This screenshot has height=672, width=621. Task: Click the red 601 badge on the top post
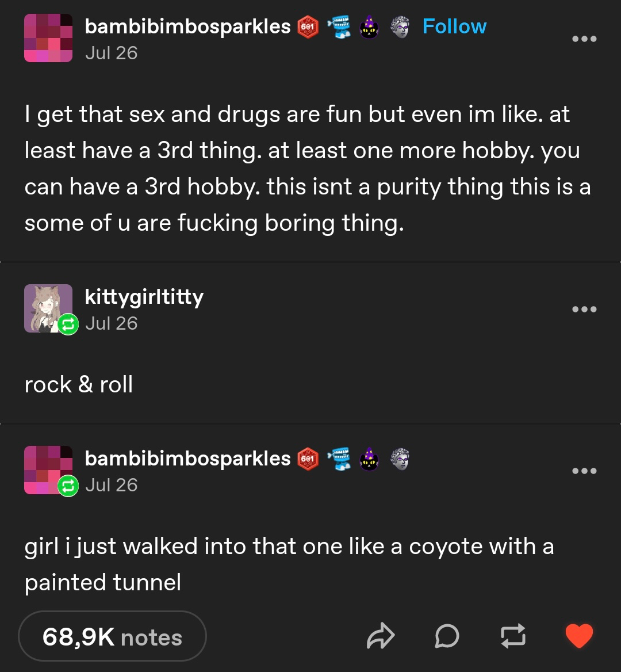tap(308, 27)
